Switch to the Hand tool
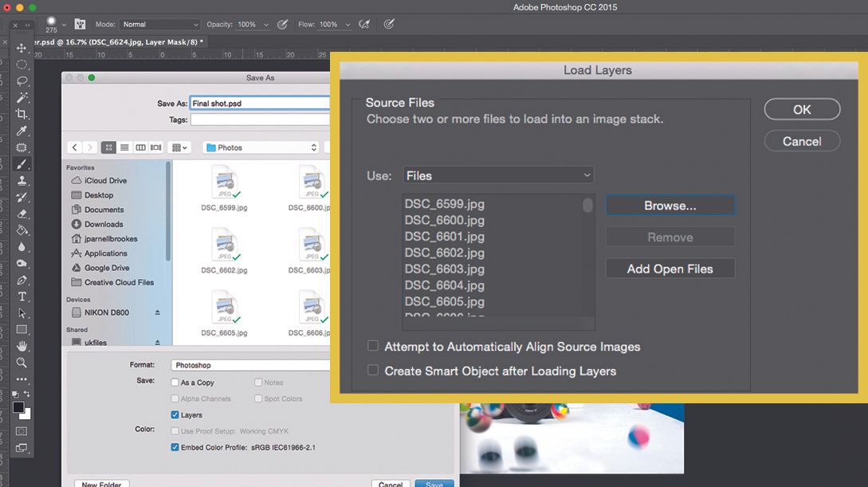This screenshot has width=868, height=487. point(22,346)
